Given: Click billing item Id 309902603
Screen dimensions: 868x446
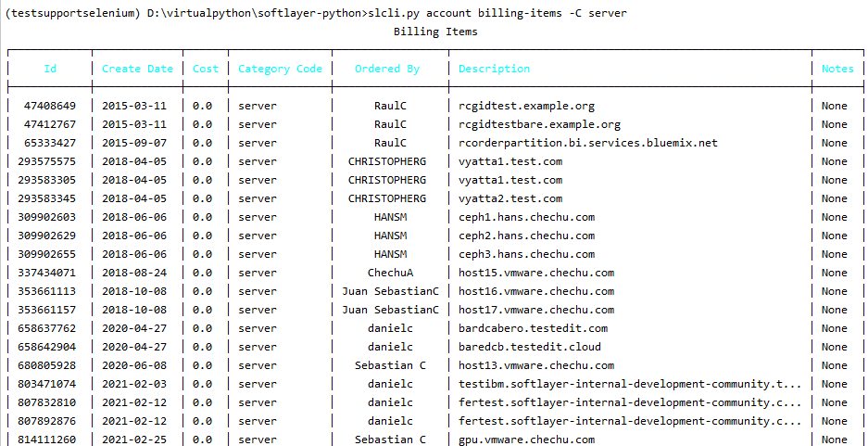Looking at the screenshot, I should pyautogui.click(x=47, y=217).
